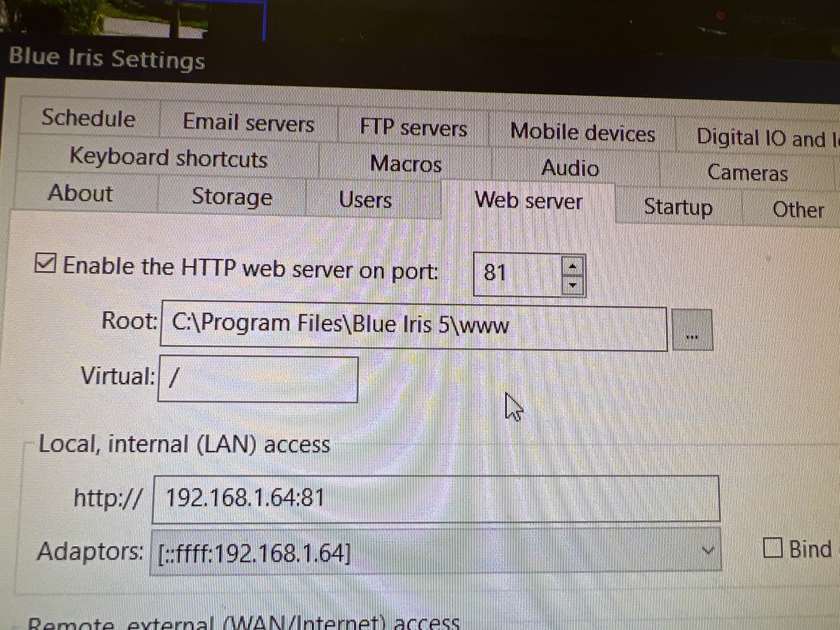Open the Cameras tab
Image resolution: width=840 pixels, height=630 pixels.
(747, 173)
